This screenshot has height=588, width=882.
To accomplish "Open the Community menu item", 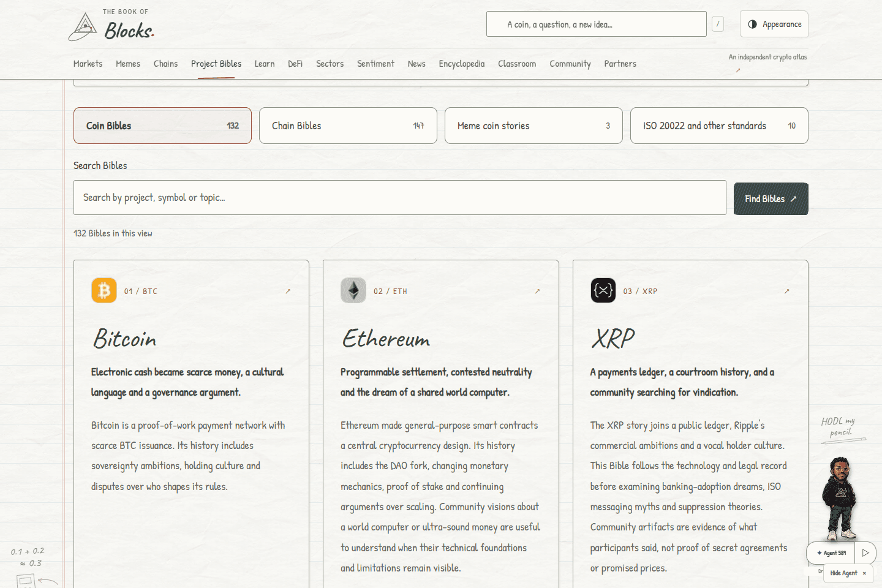I will [x=570, y=64].
